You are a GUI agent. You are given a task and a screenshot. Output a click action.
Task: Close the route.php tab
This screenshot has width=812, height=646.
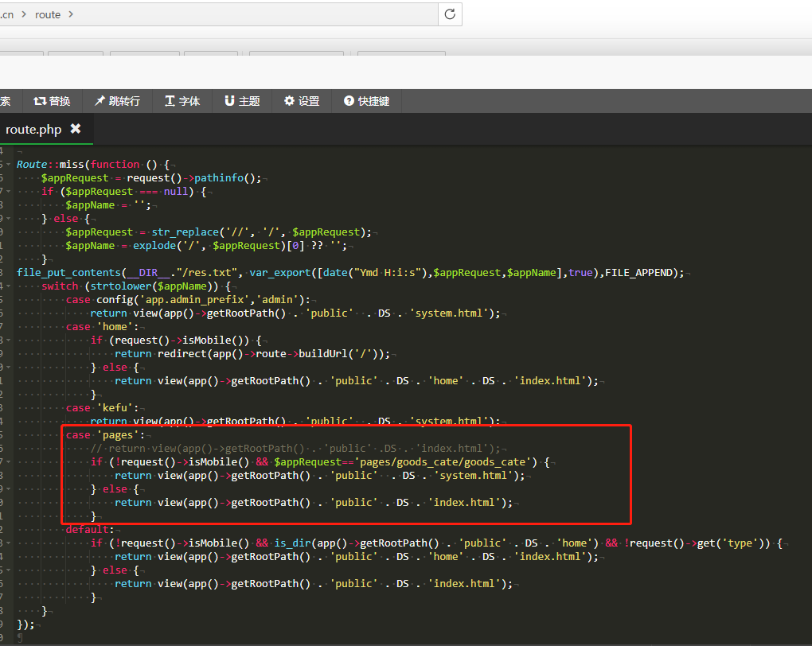coord(76,128)
